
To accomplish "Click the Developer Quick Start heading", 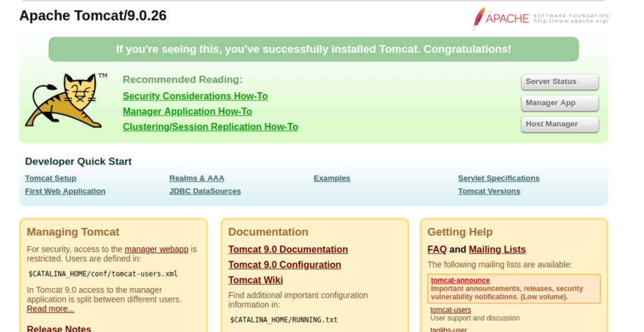I will (x=78, y=162).
